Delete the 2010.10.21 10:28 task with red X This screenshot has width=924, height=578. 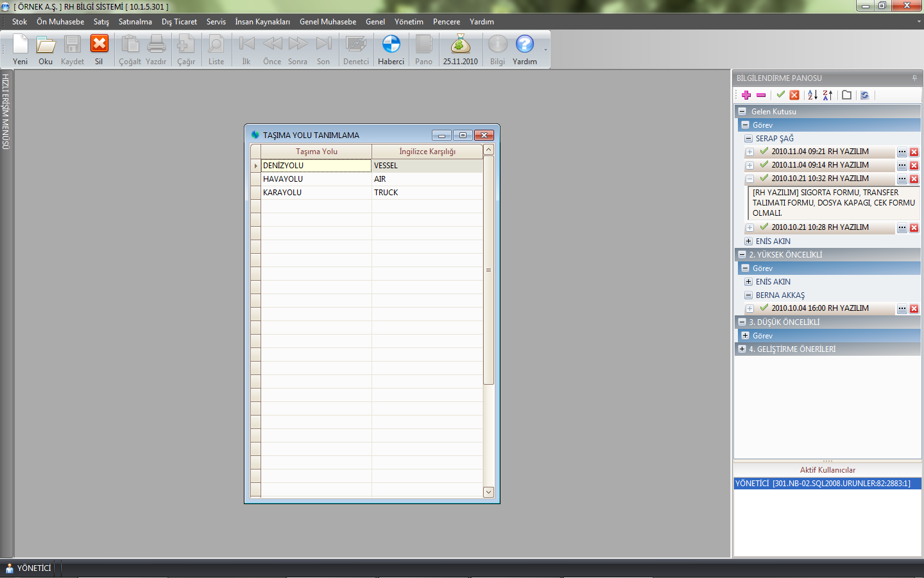coord(914,228)
